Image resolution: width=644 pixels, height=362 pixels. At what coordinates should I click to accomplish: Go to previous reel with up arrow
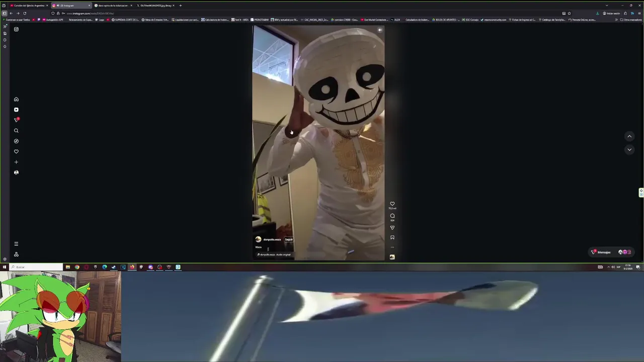point(629,136)
